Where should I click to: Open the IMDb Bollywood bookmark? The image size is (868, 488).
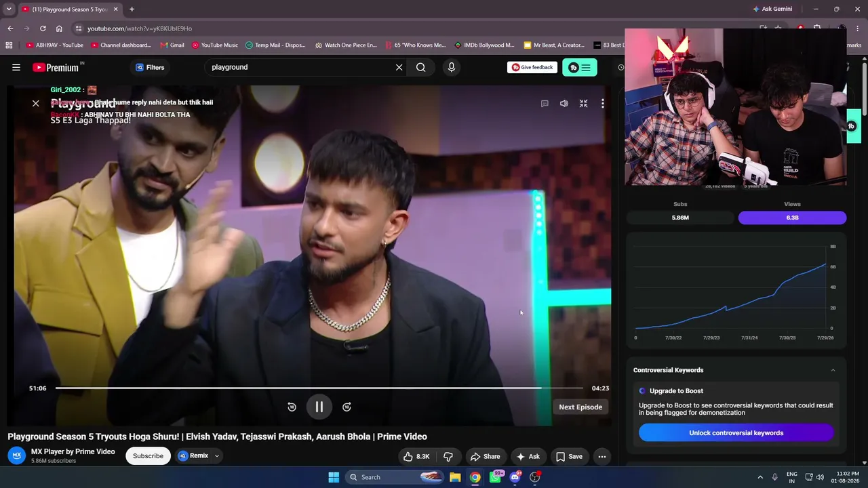click(484, 45)
